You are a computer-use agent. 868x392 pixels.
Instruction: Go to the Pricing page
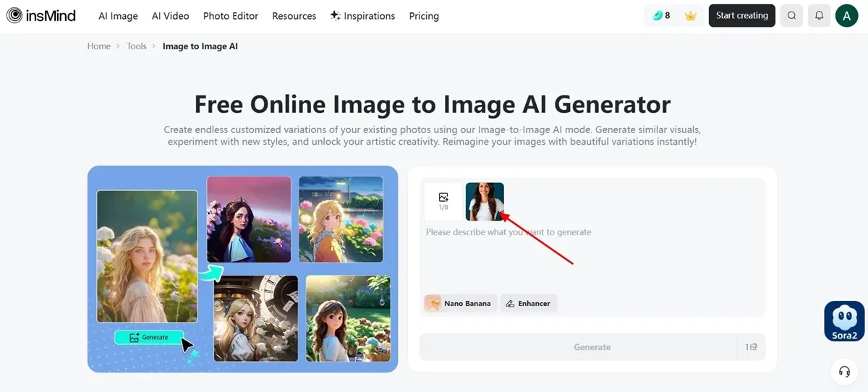coord(424,16)
